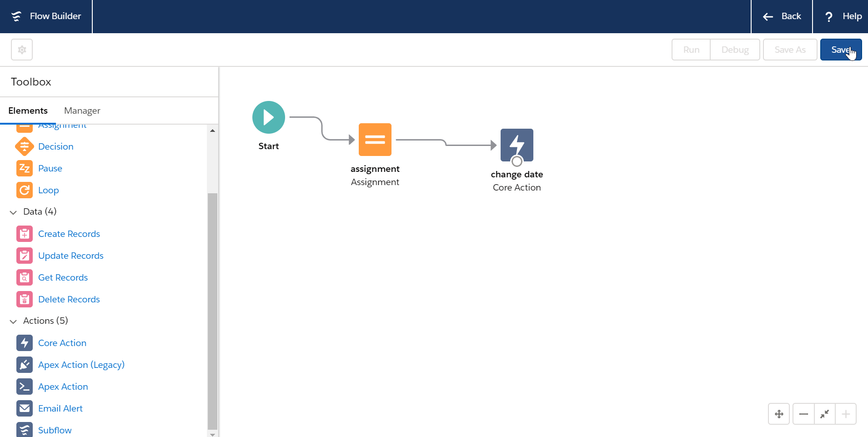The width and height of the screenshot is (868, 437).
Task: Click the Start element on canvas
Action: (x=268, y=117)
